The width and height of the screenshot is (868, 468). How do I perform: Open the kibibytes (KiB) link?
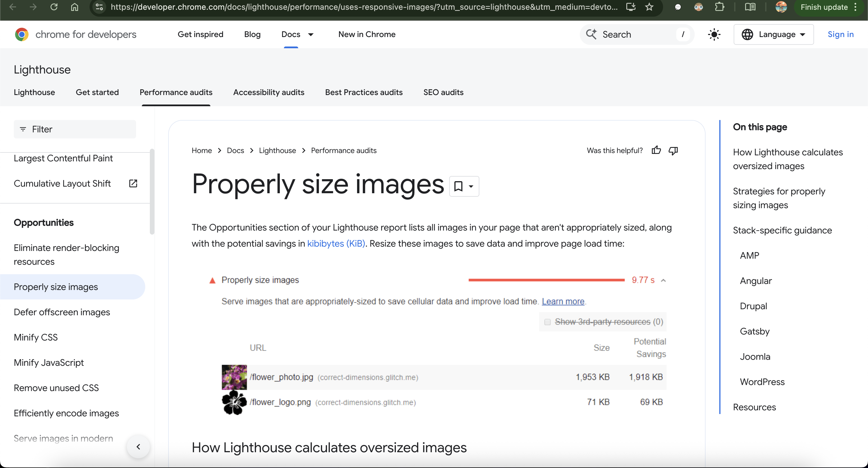336,243
